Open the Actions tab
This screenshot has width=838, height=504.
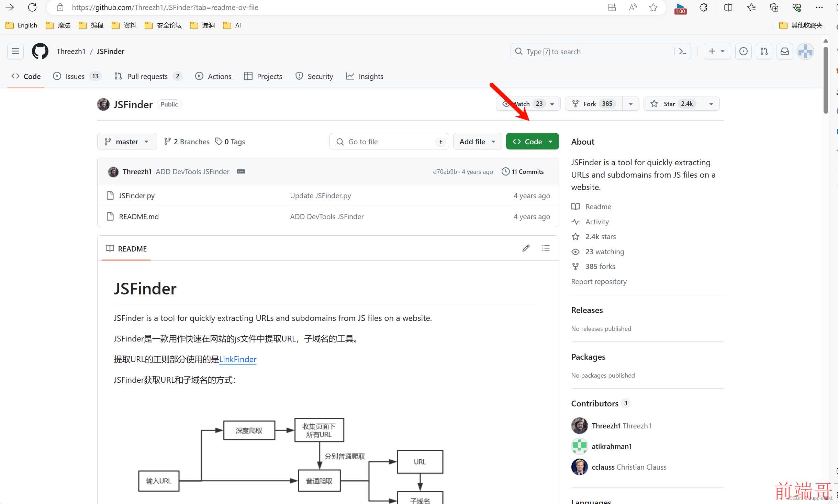(x=213, y=76)
